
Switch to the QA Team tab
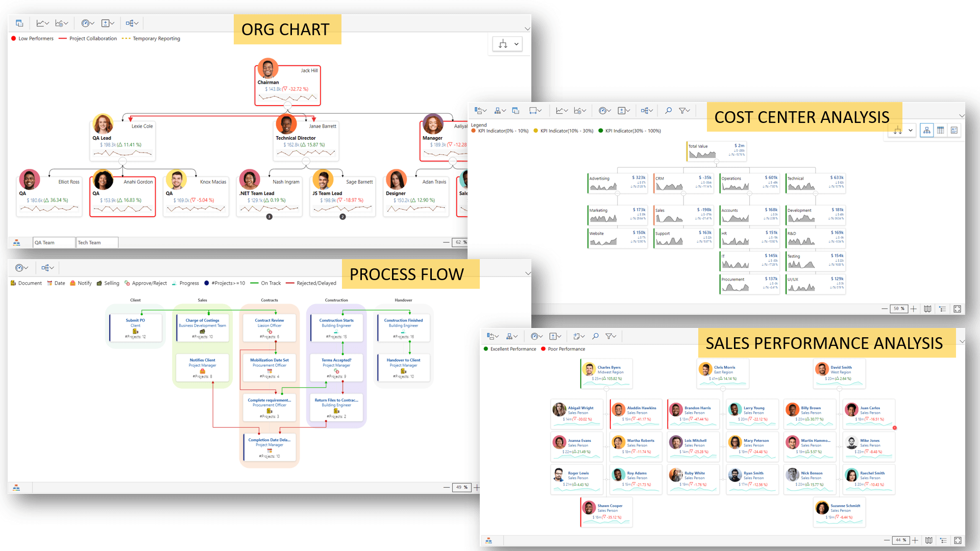54,242
